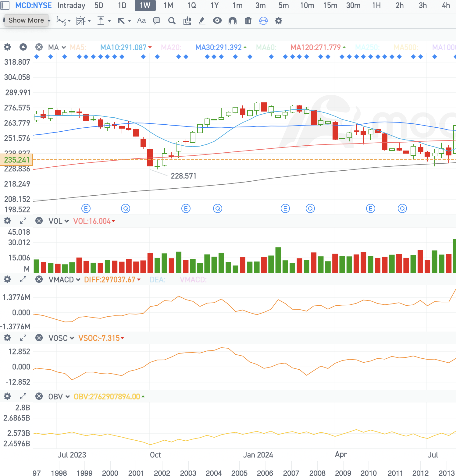Select the arrow pointer tool
Viewport: 456px width, 476px height.
pyautogui.click(x=121, y=21)
